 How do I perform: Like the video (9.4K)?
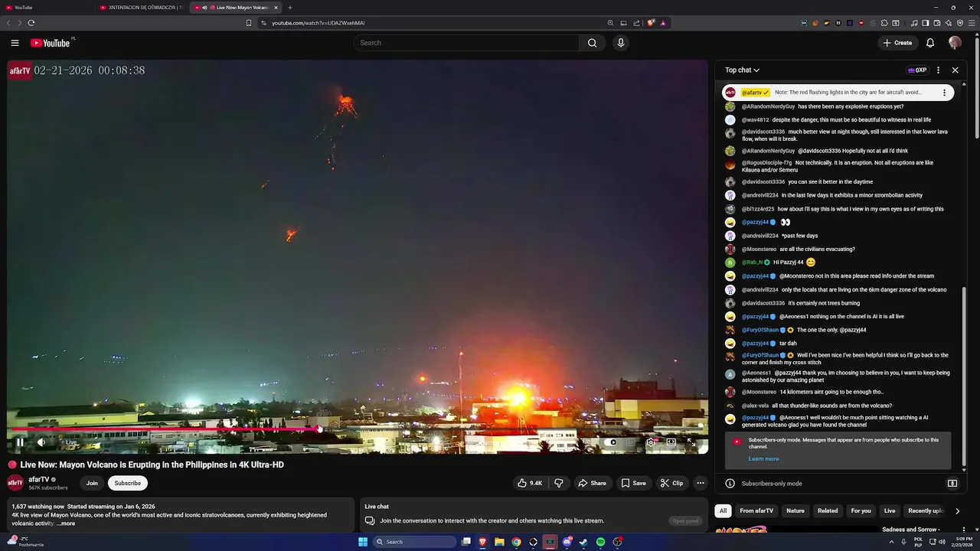[x=530, y=483]
